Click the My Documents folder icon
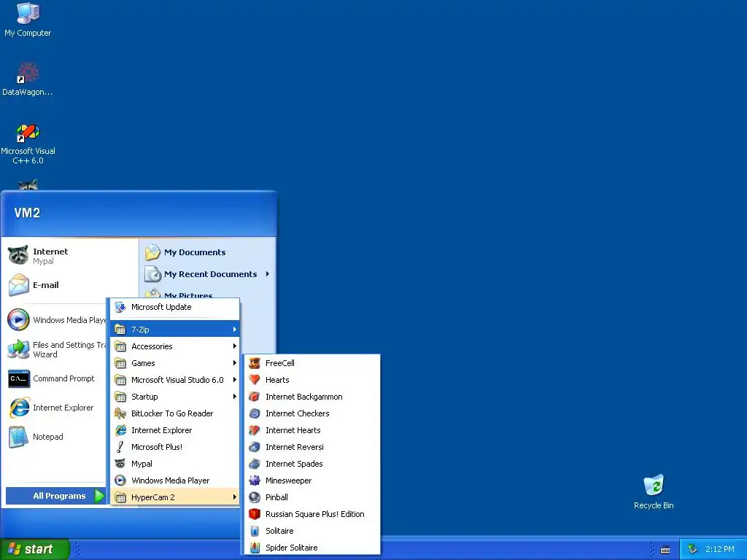 [x=153, y=252]
